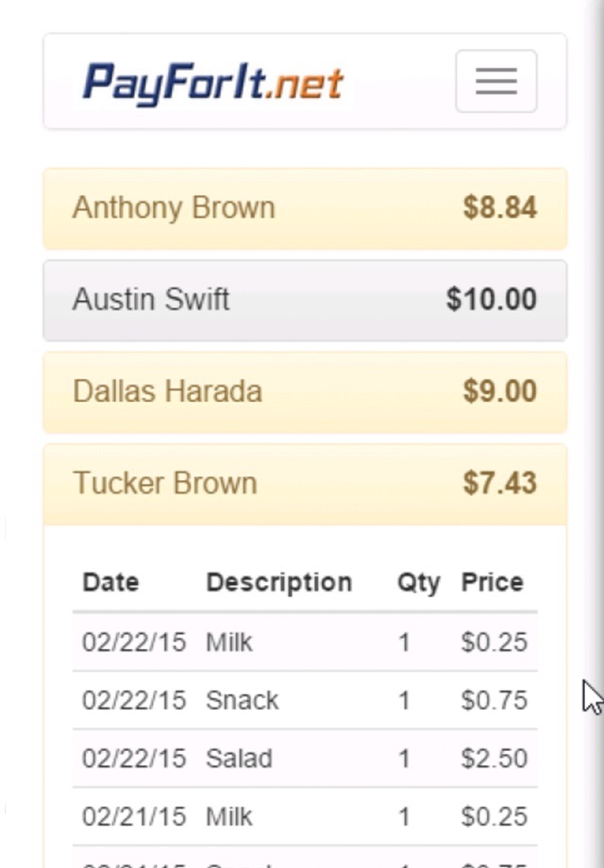
Task: Select the 02/22/15 Snack row
Action: (304, 700)
